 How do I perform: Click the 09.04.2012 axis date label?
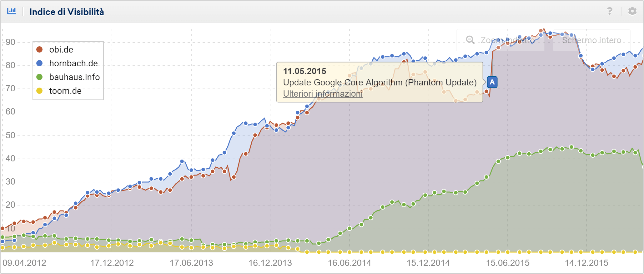pos(24,263)
